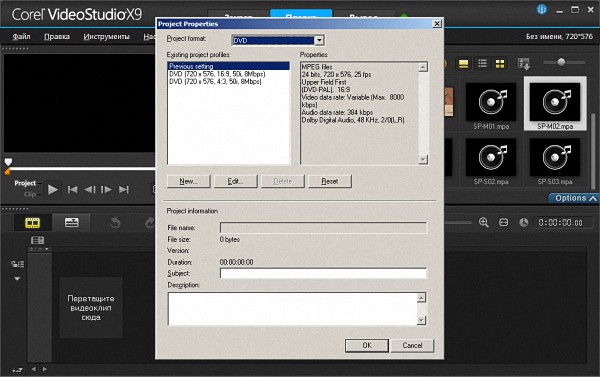The width and height of the screenshot is (600, 377).
Task: Open the Правка menu
Action: click(57, 37)
